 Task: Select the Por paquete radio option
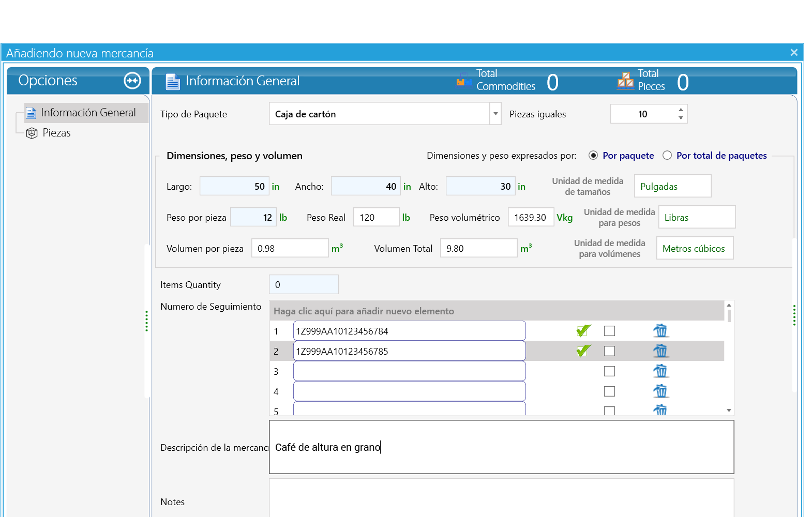593,156
